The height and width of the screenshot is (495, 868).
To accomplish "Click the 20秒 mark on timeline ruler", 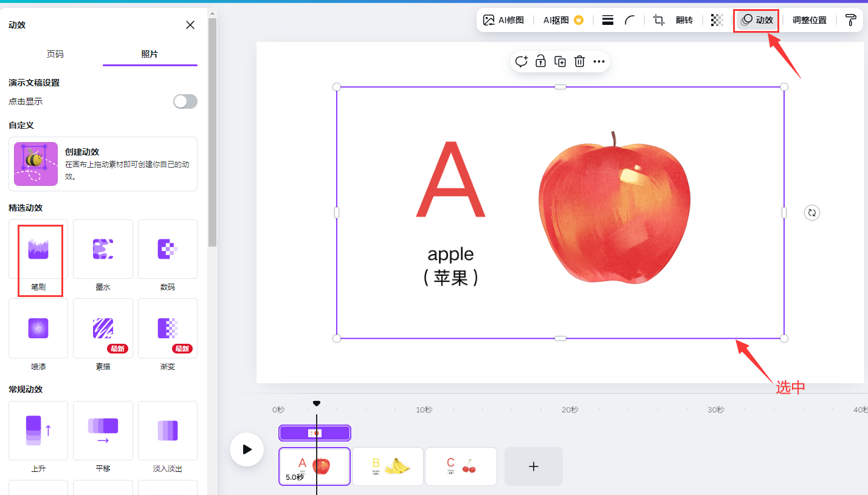I will [x=570, y=410].
